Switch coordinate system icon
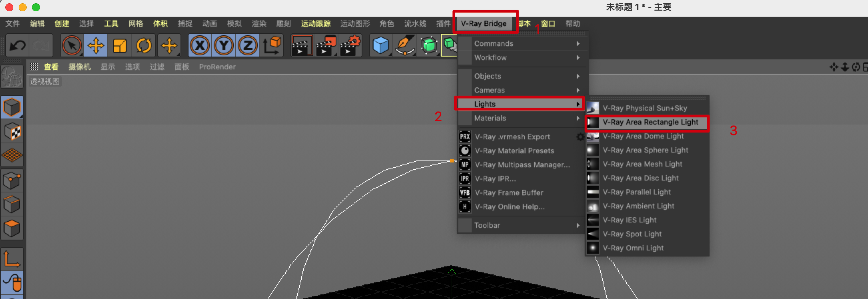This screenshot has width=868, height=299. tap(272, 46)
